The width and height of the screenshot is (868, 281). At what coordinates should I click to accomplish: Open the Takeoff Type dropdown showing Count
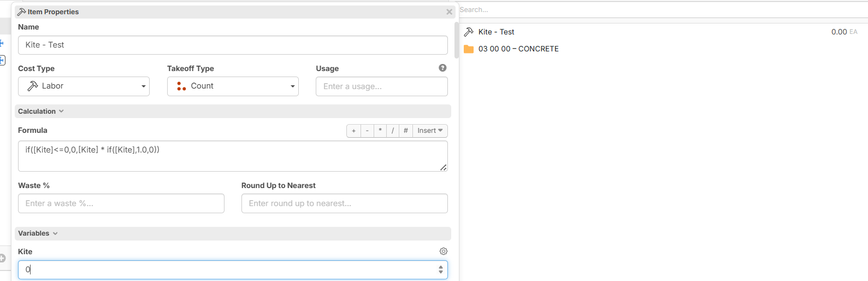tap(233, 86)
